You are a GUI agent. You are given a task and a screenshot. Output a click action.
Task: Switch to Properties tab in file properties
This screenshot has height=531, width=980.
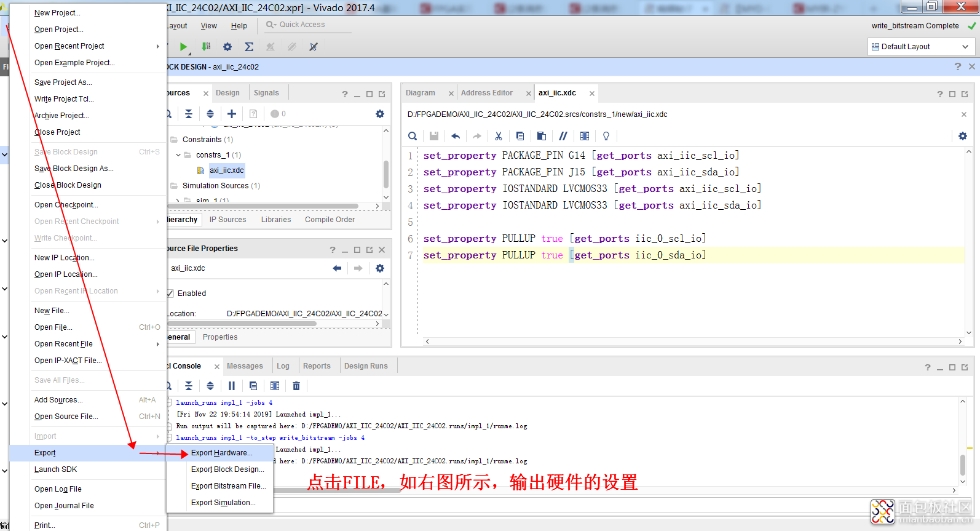coord(220,337)
